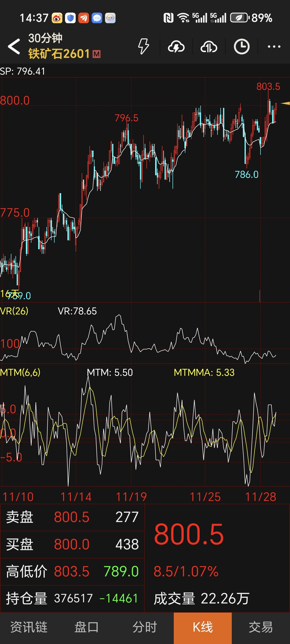
Task: Tap the position change -14461
Action: tap(119, 599)
